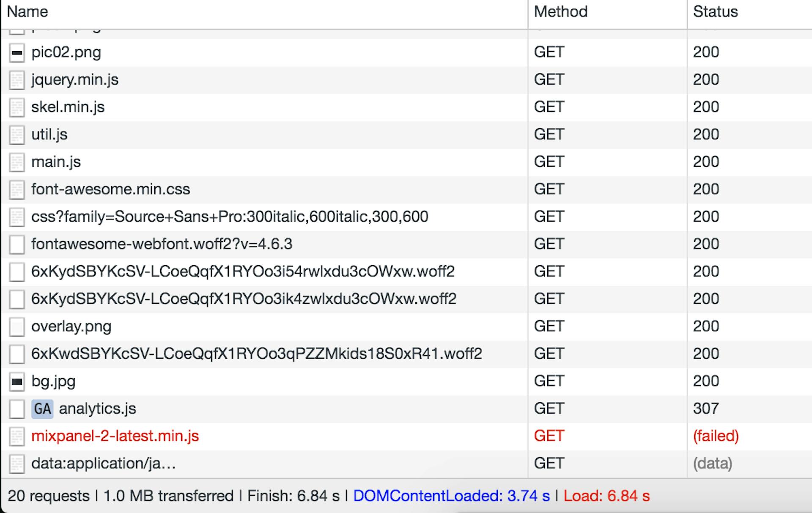Select the script icon next to main.js
Screen dimensions: 812x513
click(x=17, y=162)
